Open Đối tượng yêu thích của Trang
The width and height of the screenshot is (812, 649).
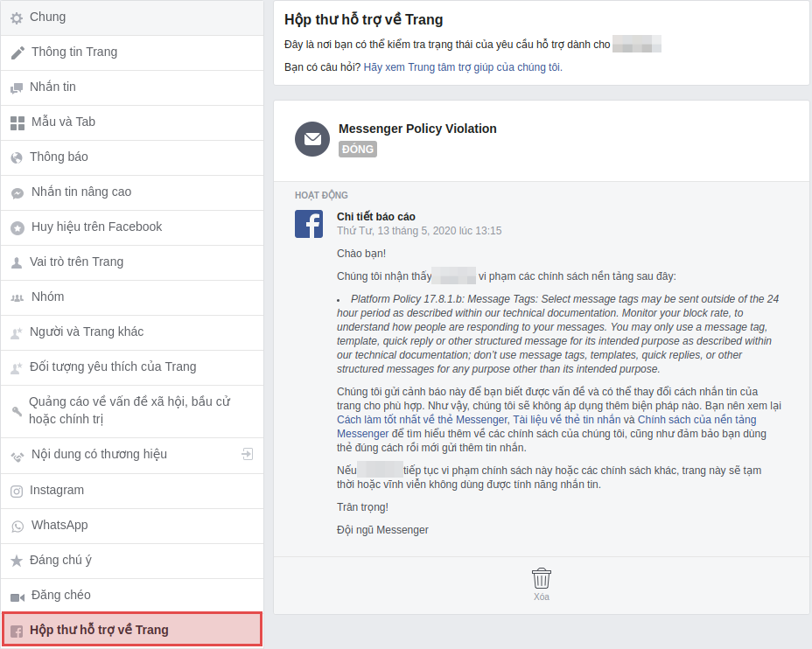coord(132,368)
